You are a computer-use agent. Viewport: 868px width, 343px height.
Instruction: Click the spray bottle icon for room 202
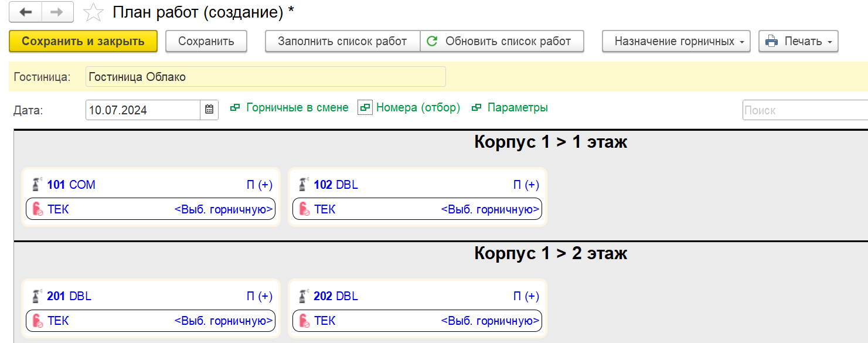click(303, 296)
